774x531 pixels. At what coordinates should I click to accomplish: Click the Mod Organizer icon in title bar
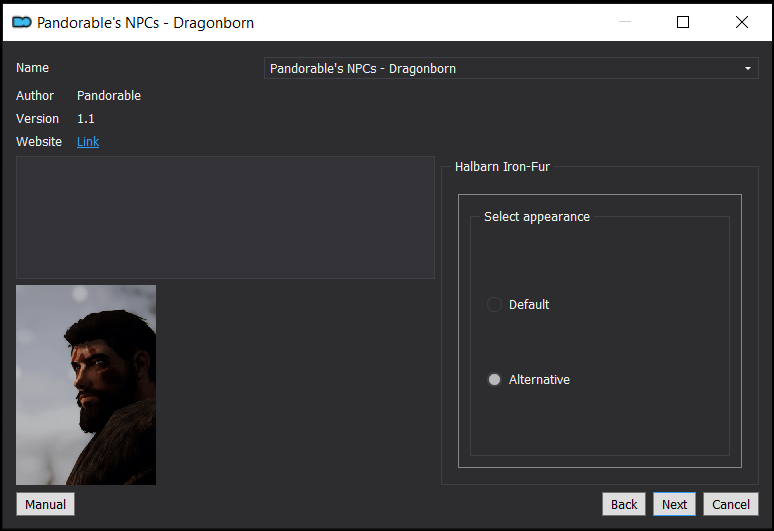(22, 22)
